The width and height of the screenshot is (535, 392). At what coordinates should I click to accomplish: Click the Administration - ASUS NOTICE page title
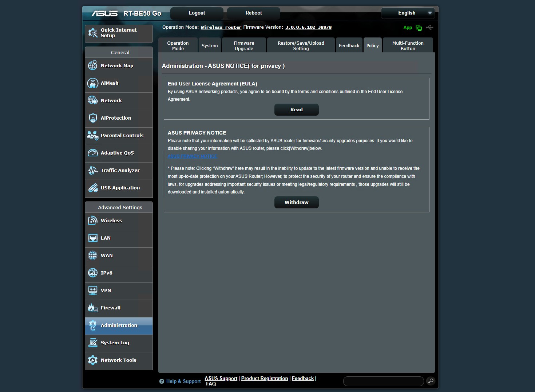coord(223,66)
